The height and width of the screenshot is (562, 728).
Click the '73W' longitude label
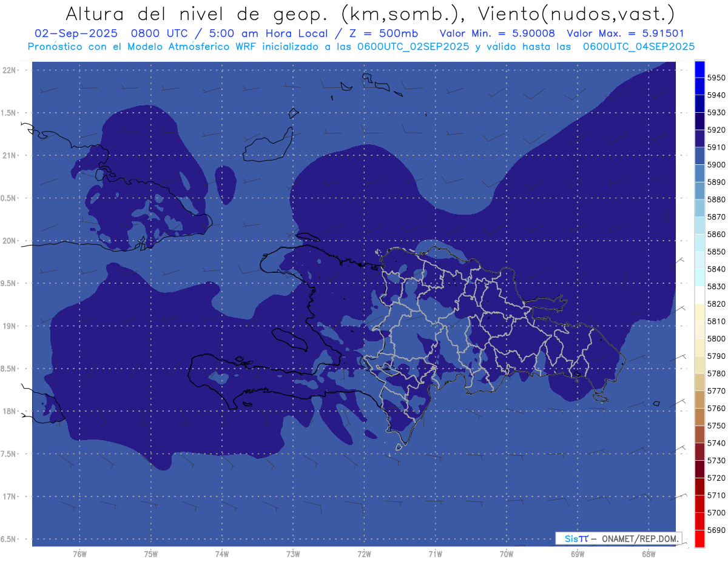coord(293,554)
